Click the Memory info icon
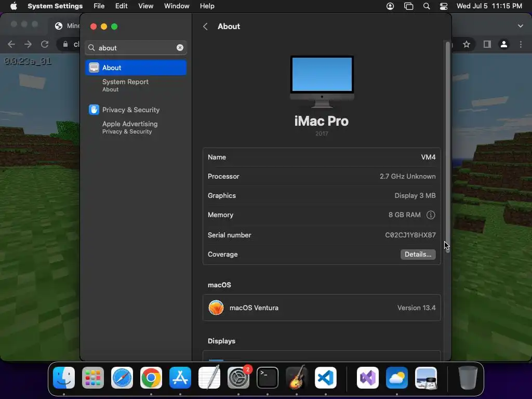This screenshot has width=532, height=399. pos(431,215)
